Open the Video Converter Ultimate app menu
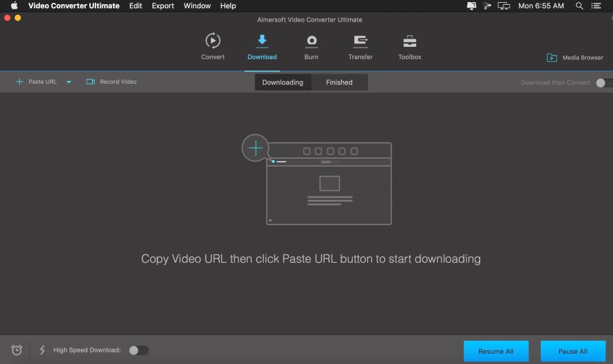 click(74, 6)
